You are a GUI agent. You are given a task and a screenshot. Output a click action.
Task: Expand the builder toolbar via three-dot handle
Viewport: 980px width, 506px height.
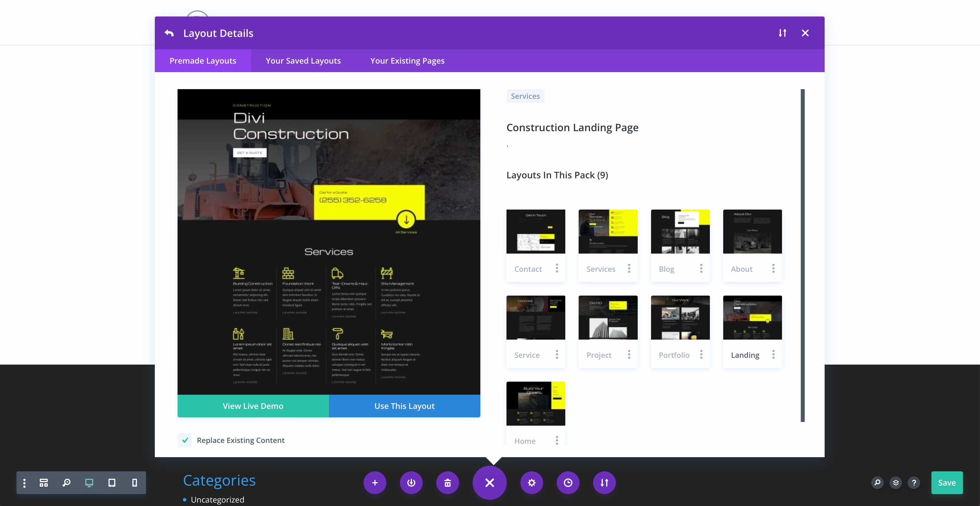(25, 482)
